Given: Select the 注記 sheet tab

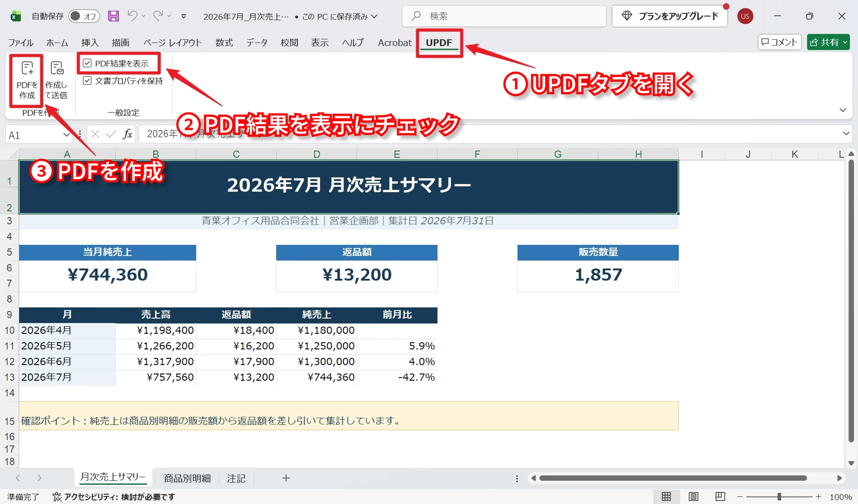Looking at the screenshot, I should (236, 478).
